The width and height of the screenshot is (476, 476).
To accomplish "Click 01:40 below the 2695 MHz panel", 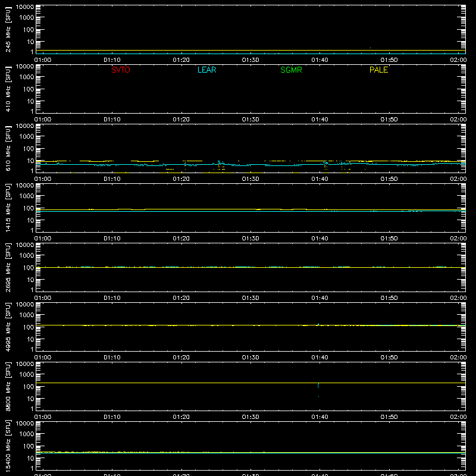I will (x=320, y=298).
